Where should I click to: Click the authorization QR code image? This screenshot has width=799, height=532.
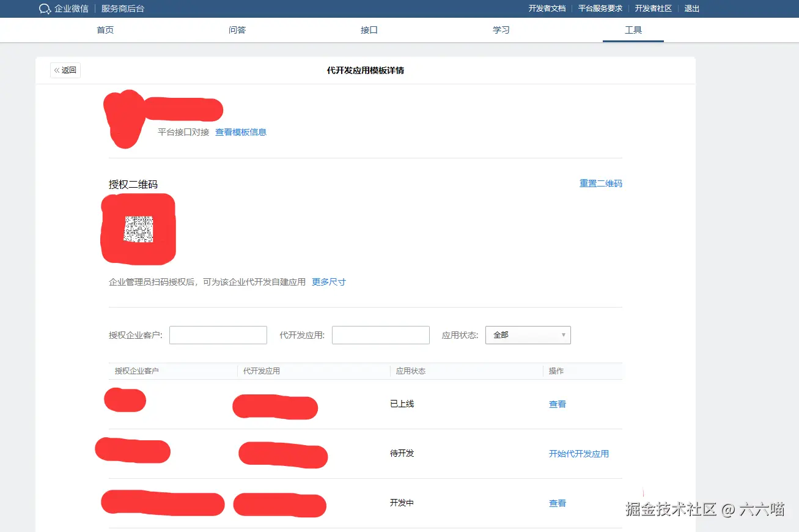click(x=138, y=229)
